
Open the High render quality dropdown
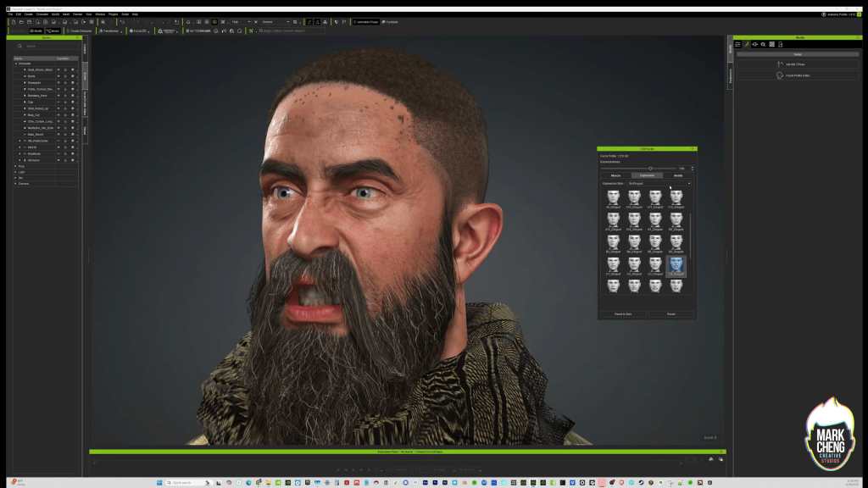241,22
